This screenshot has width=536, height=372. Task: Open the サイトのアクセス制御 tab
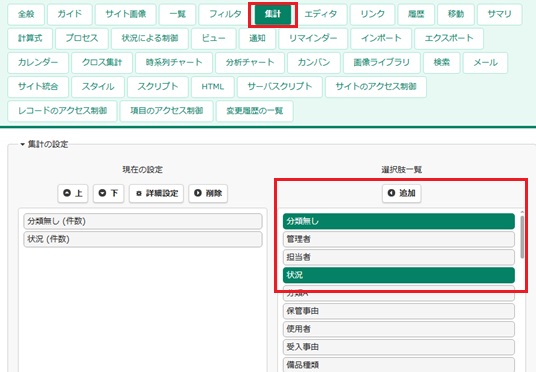[x=376, y=87]
